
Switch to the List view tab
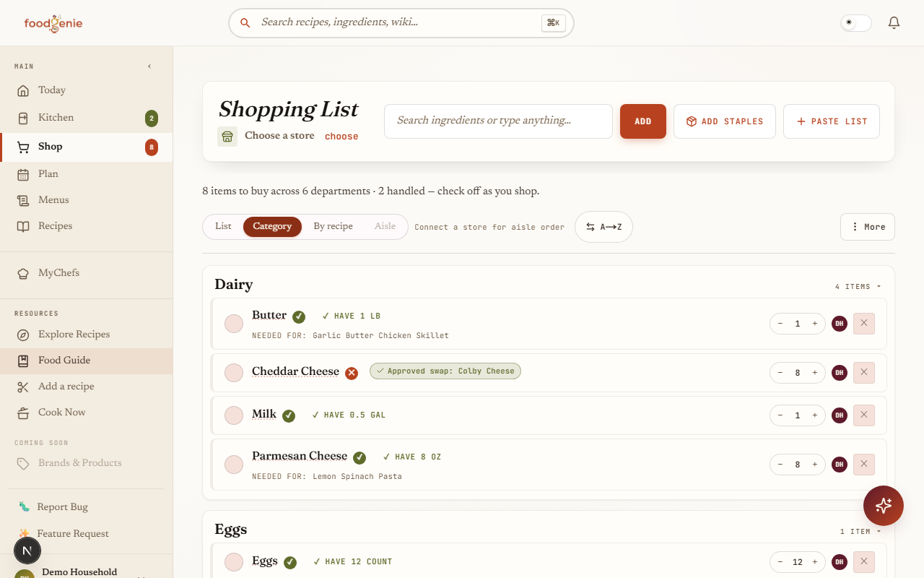click(223, 227)
